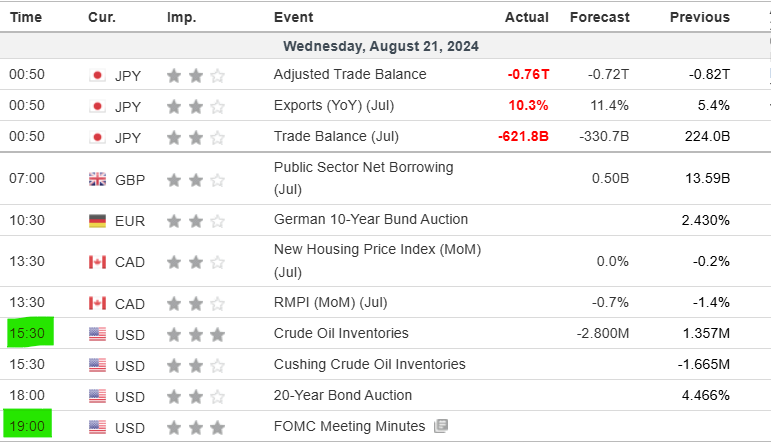Click the highlighted 19:00 time cell
Viewport: 771px width, 444px height.
coord(27,427)
